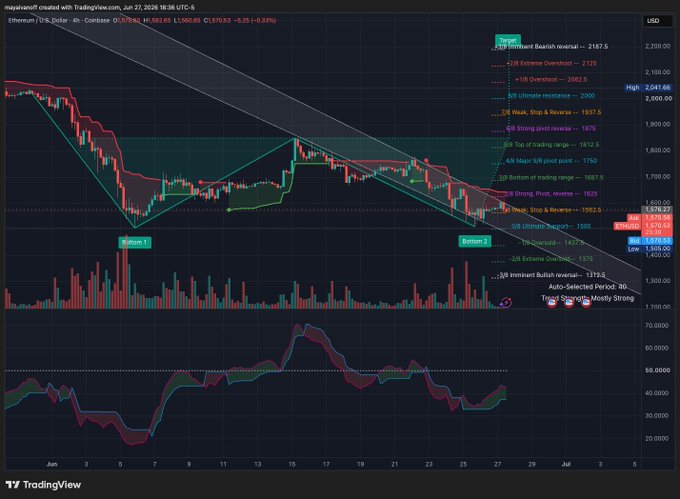Click the '-3/8 Imminent Bullish reversal' level
Viewport: 680px width, 499px height.
coord(552,275)
